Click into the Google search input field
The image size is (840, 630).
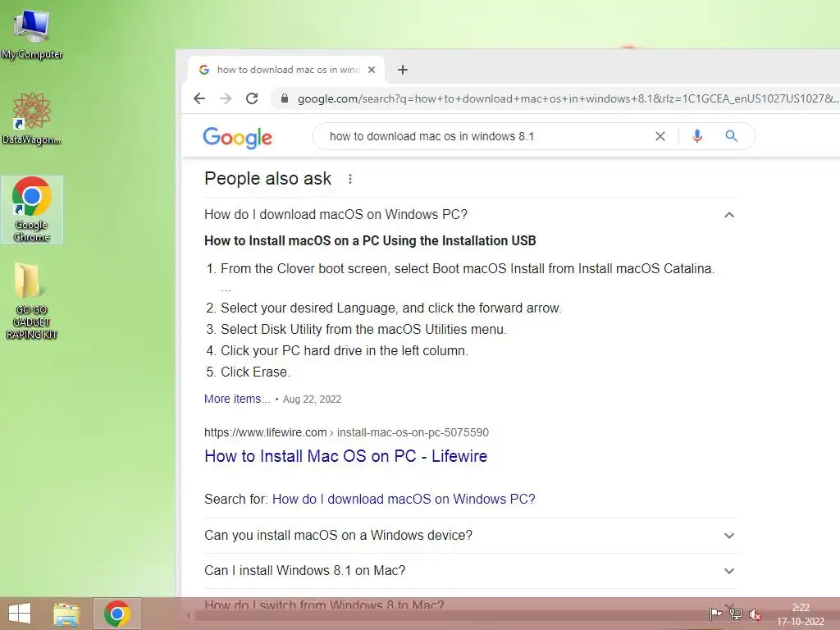click(x=482, y=136)
